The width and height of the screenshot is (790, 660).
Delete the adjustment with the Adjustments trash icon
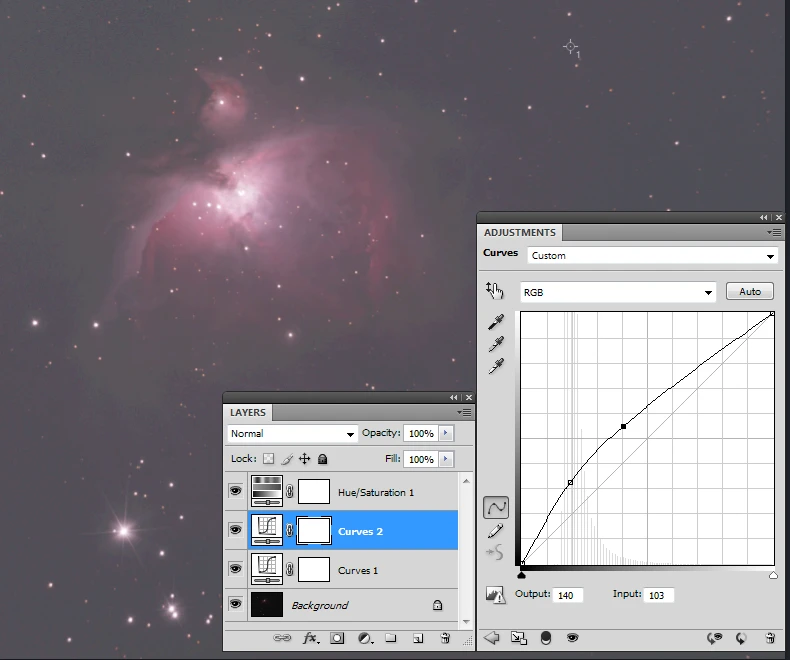770,638
